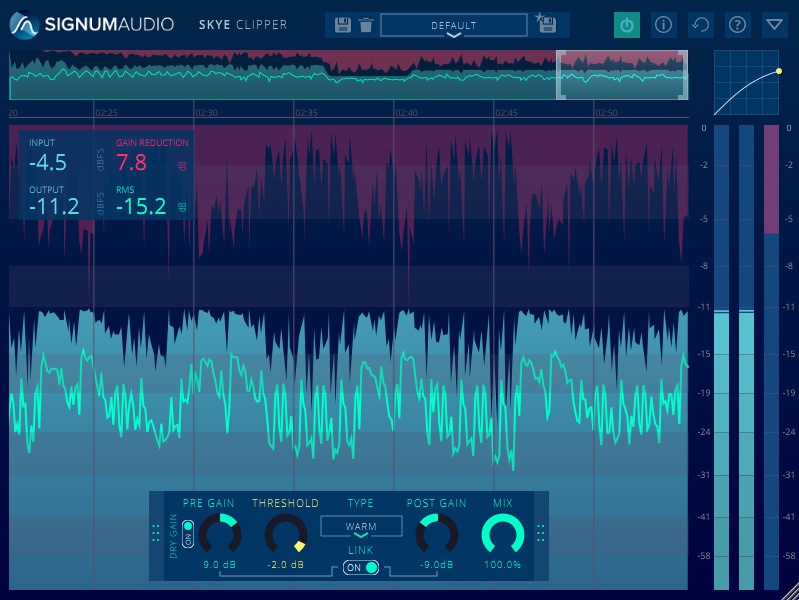The height and width of the screenshot is (600, 799).
Task: Delete preset using trash can icon
Action: pos(366,24)
